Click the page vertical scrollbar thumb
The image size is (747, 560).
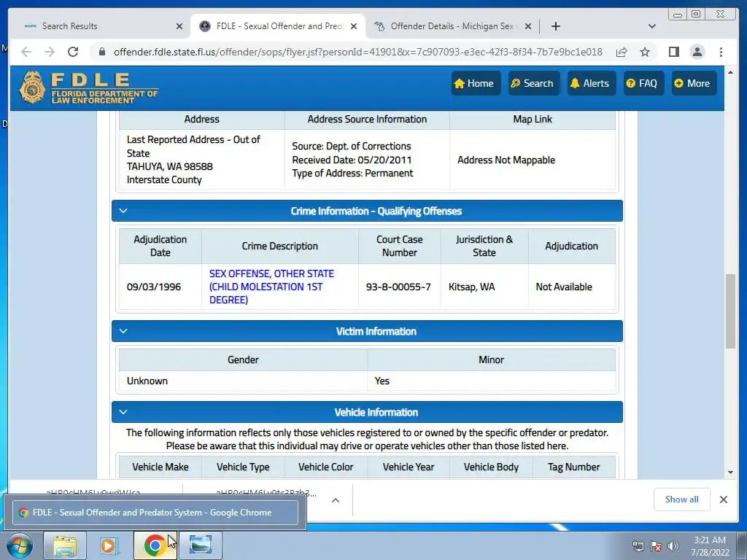(730, 311)
